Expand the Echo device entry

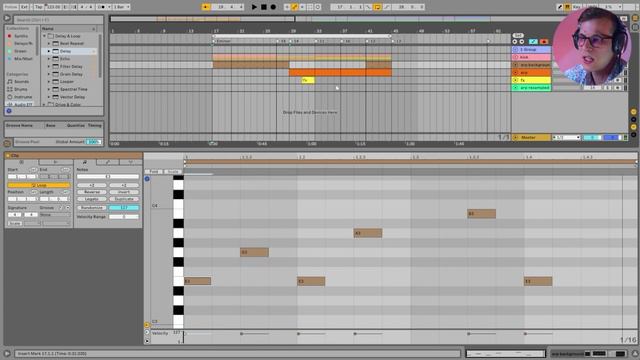click(x=49, y=59)
